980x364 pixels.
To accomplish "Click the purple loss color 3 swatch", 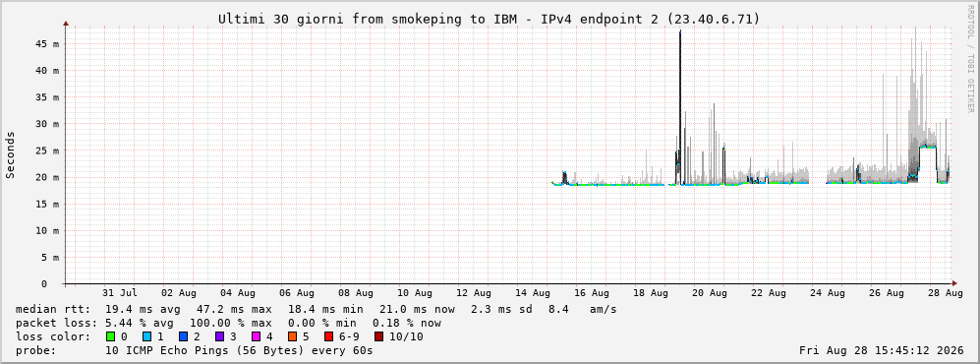I will [x=219, y=337].
